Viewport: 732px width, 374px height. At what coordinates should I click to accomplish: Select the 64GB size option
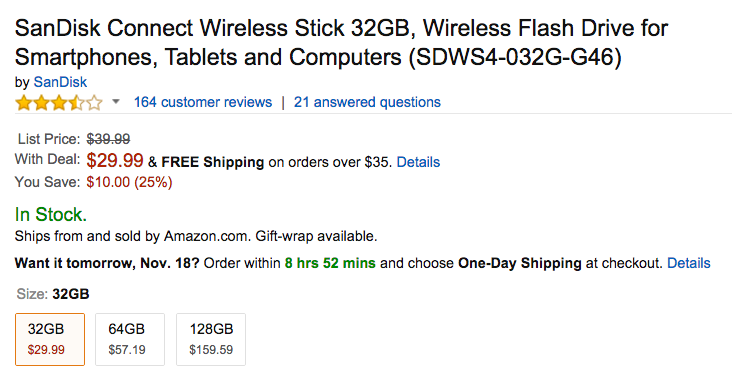pos(130,339)
